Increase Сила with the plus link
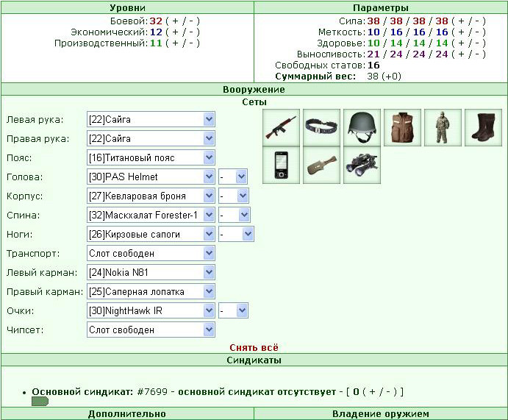 coord(462,21)
